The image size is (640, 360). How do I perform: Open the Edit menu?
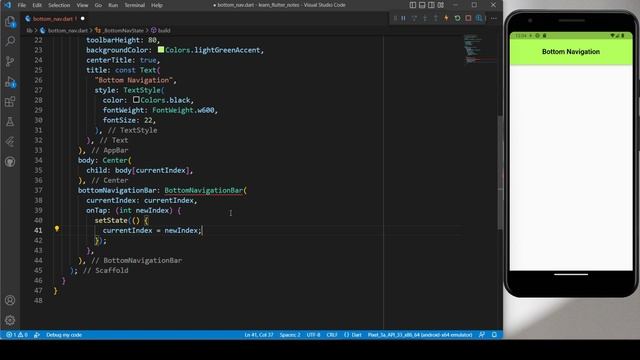coord(37,5)
